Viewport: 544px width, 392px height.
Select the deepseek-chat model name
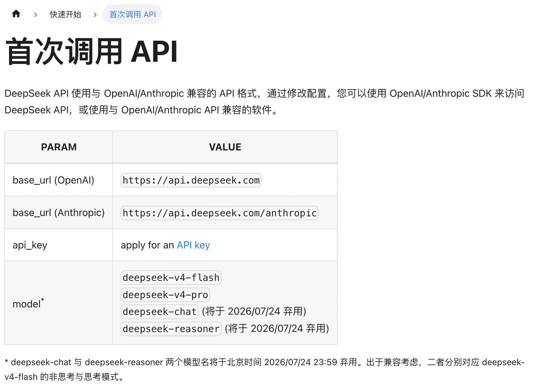(160, 312)
